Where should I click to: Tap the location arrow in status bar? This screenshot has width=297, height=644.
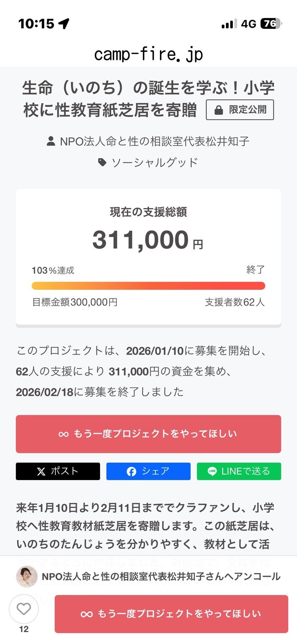tap(64, 24)
